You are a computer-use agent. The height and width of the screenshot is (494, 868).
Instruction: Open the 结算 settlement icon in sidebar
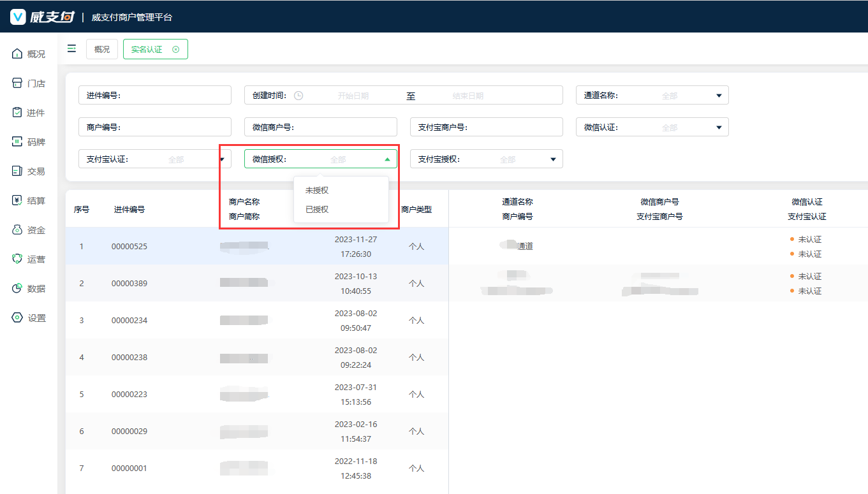(17, 201)
